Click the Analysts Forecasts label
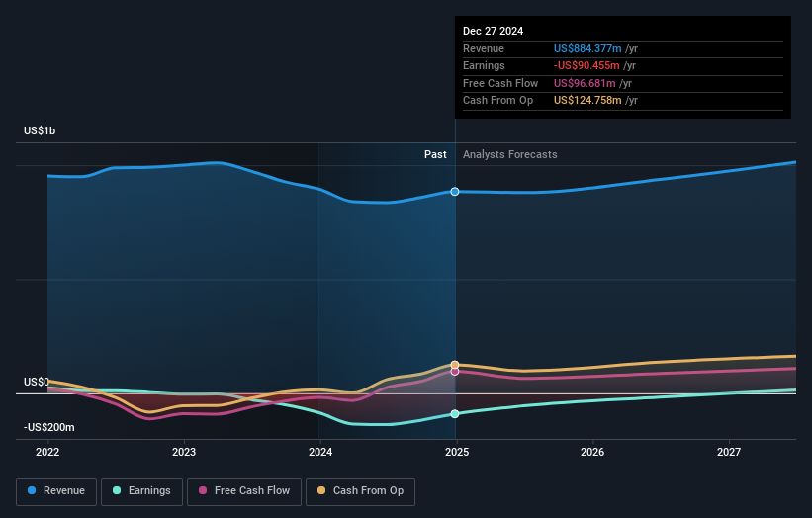Viewport: 812px width, 518px height. pos(510,154)
